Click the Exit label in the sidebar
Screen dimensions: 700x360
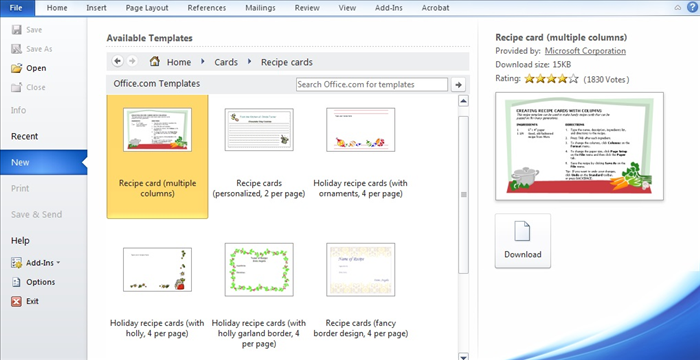[x=32, y=301]
